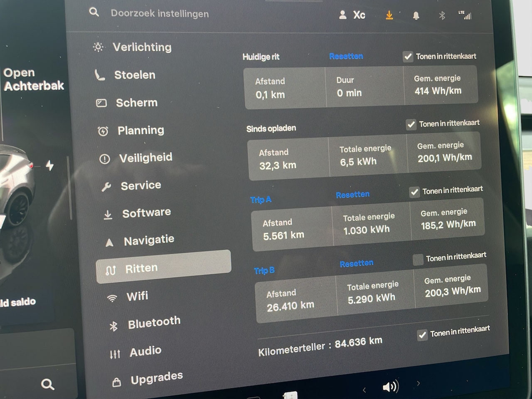Rename trip by tapping Trip A label
This screenshot has height=399, width=532.
(261, 200)
